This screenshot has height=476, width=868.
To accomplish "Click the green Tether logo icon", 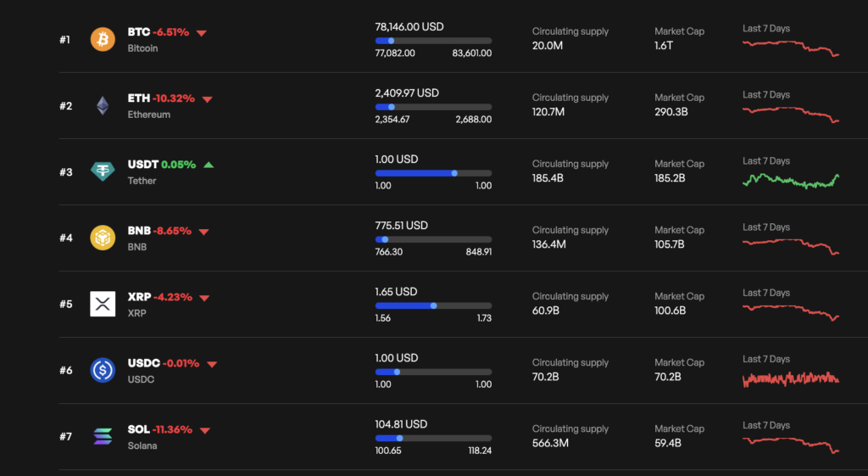I will (103, 172).
